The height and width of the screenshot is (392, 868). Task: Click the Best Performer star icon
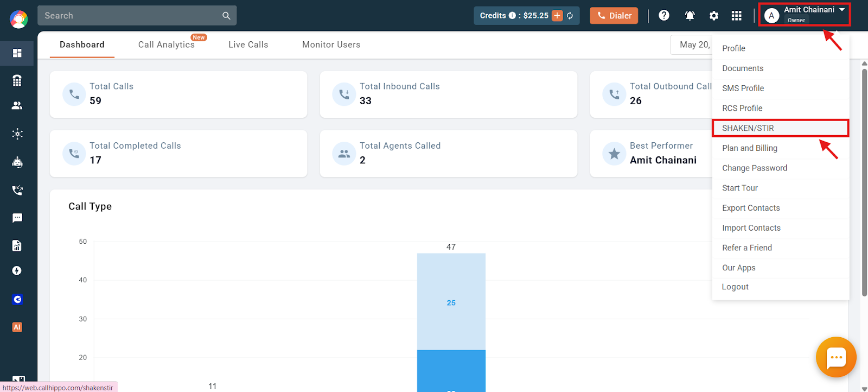click(x=614, y=154)
